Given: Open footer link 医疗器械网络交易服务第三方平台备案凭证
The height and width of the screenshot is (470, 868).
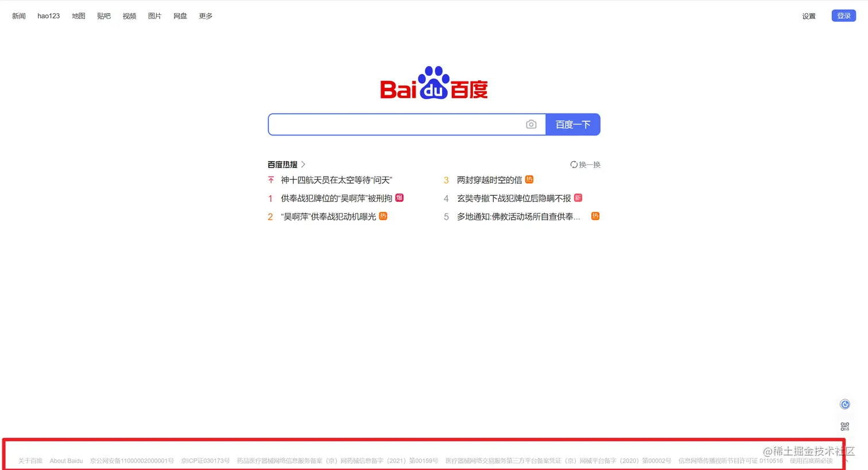Looking at the screenshot, I should (558, 461).
